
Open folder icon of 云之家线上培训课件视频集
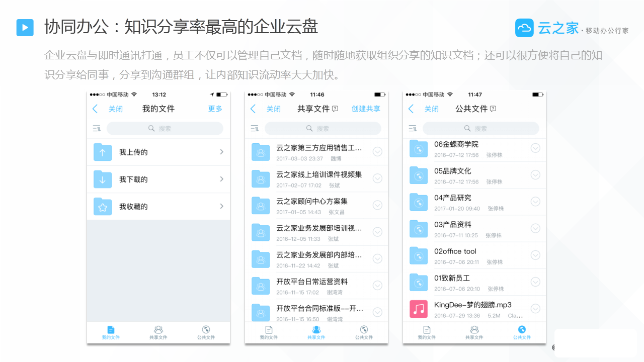point(261,178)
